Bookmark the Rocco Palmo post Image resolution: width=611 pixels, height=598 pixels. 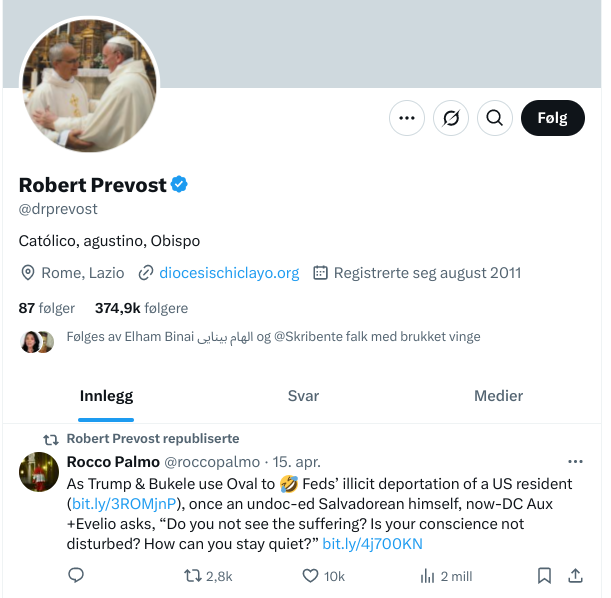click(544, 575)
